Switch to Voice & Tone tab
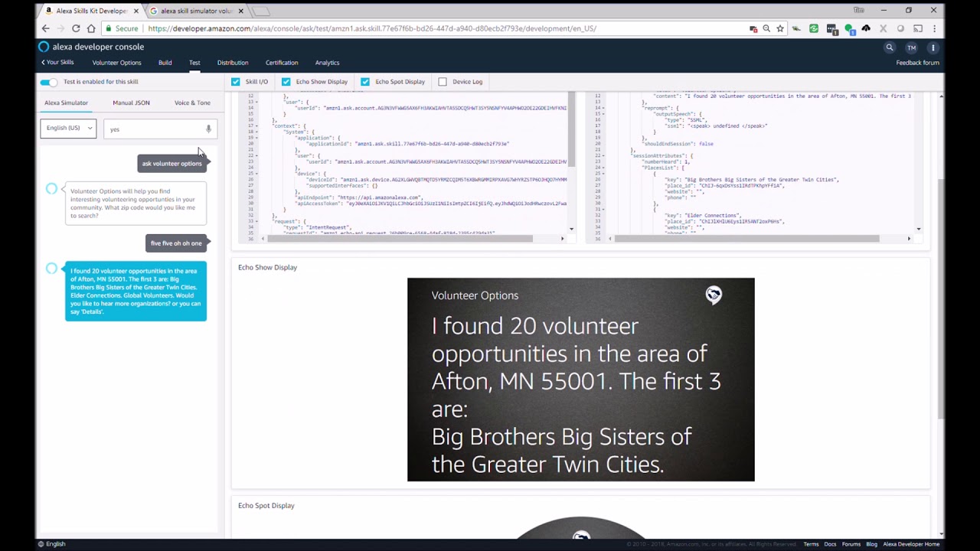 (x=192, y=103)
